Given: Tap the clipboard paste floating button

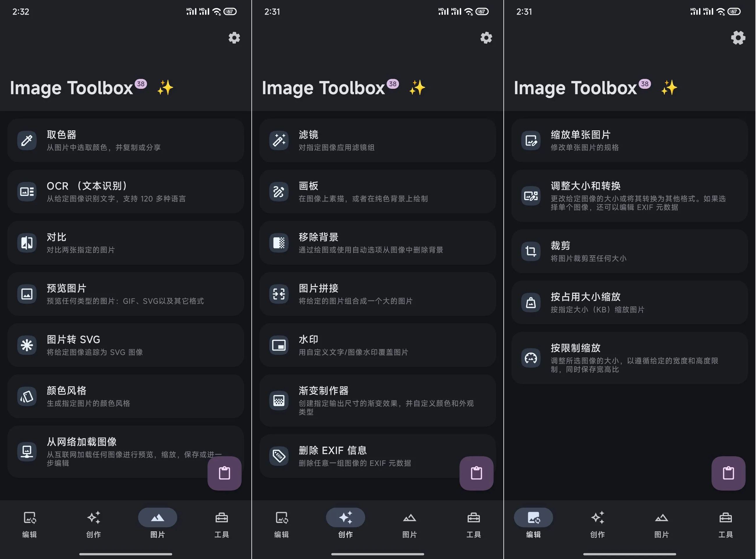Looking at the screenshot, I should (x=224, y=473).
